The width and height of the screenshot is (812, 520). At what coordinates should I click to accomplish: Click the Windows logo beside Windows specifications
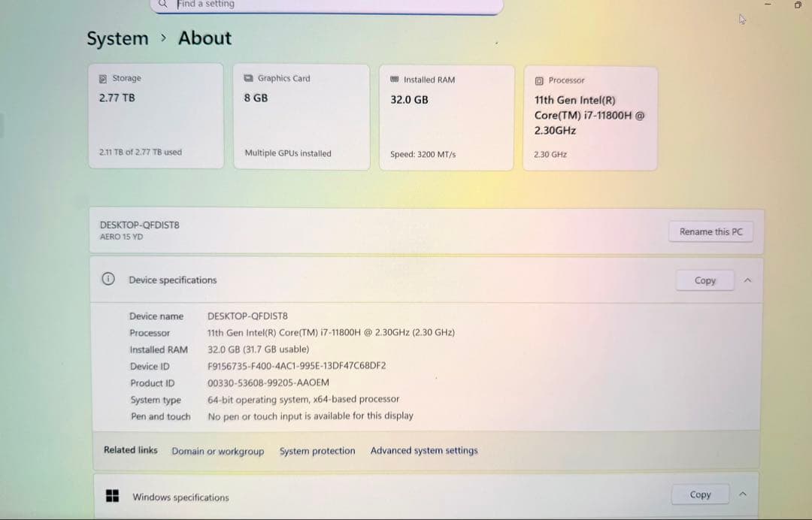113,496
